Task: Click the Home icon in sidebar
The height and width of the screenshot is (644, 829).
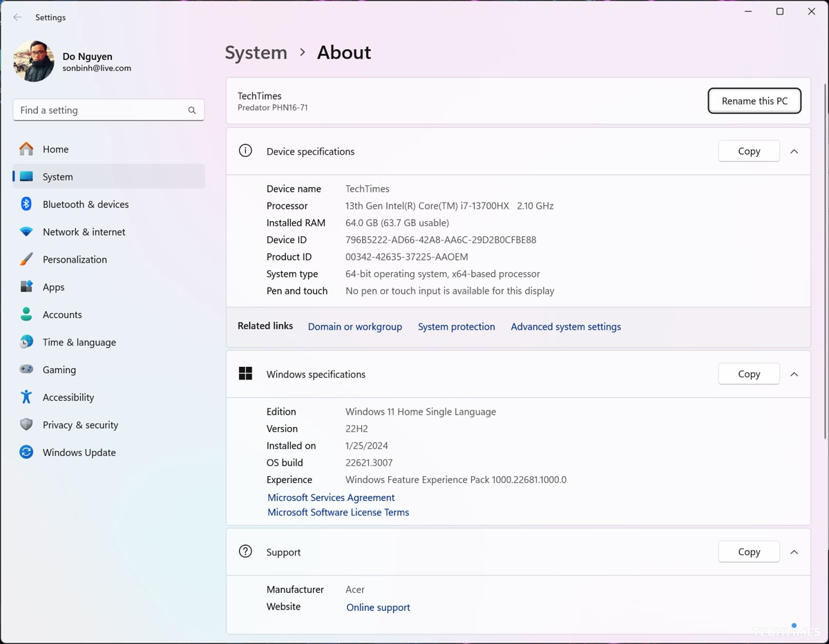Action: tap(26, 149)
